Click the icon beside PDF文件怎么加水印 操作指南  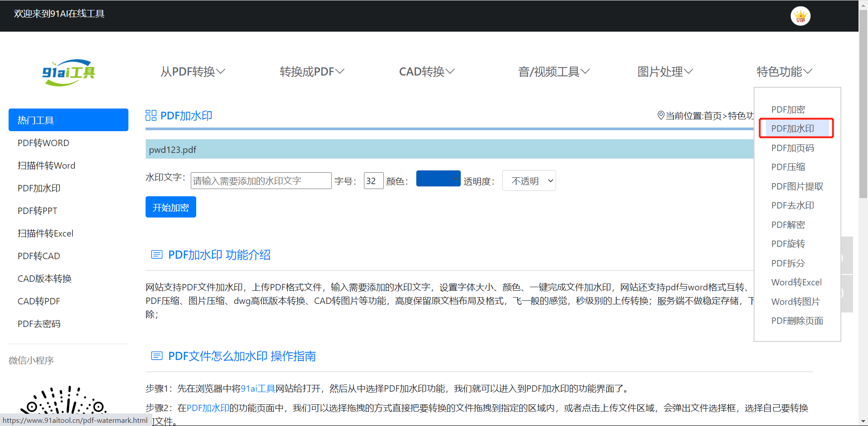point(156,356)
